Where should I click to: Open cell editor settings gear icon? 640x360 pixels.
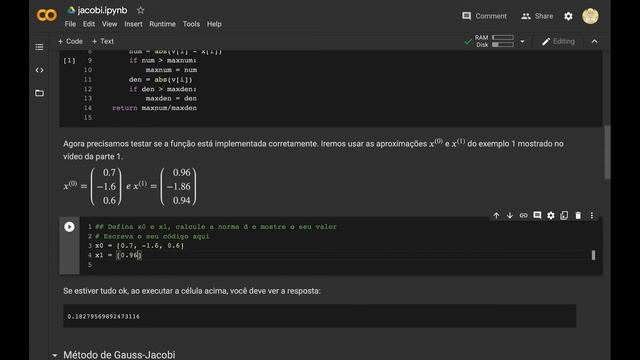551,216
